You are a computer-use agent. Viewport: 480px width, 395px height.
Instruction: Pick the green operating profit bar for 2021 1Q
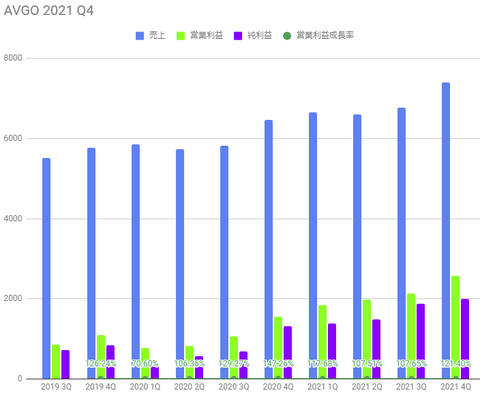(x=322, y=342)
